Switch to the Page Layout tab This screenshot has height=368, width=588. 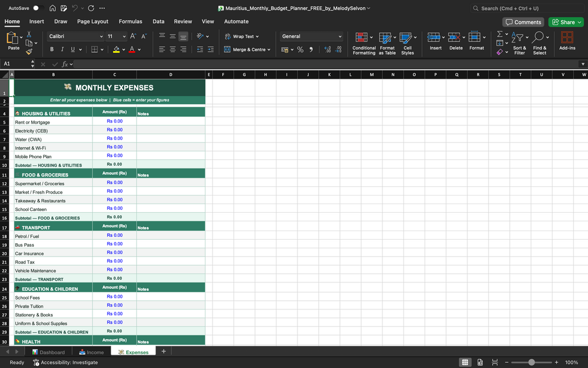pyautogui.click(x=92, y=21)
